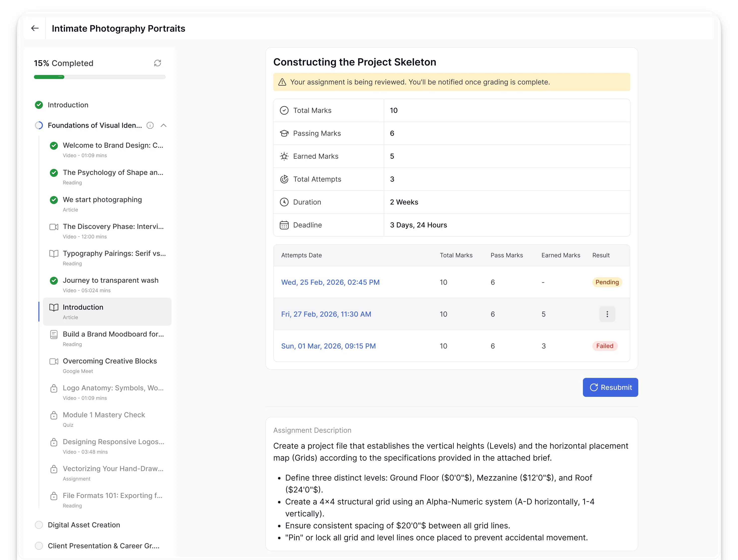Open the Sun, 01 Mar, 2026 attempt link
Image resolution: width=738 pixels, height=560 pixels.
click(329, 346)
